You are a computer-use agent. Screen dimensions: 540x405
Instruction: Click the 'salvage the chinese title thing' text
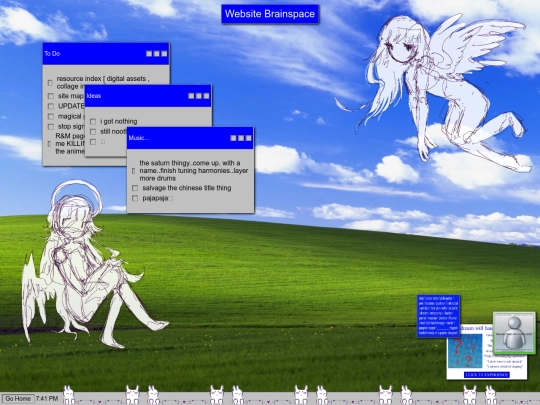[187, 188]
